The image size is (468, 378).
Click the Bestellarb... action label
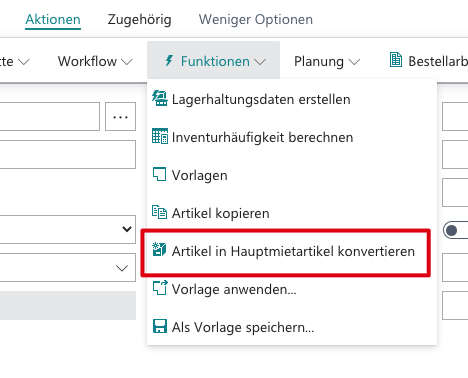coord(438,61)
